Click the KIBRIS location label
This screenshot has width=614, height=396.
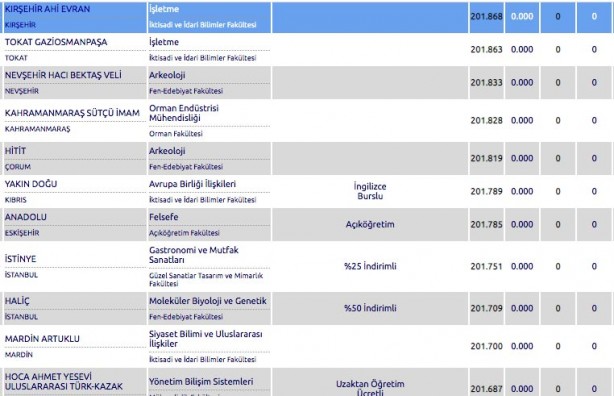[x=16, y=200]
